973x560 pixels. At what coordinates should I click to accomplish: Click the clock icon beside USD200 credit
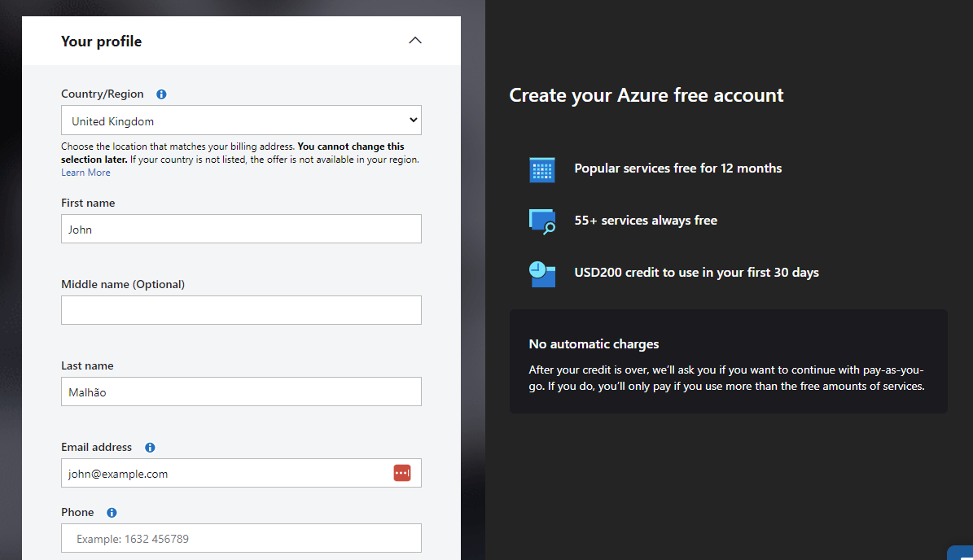(x=541, y=274)
